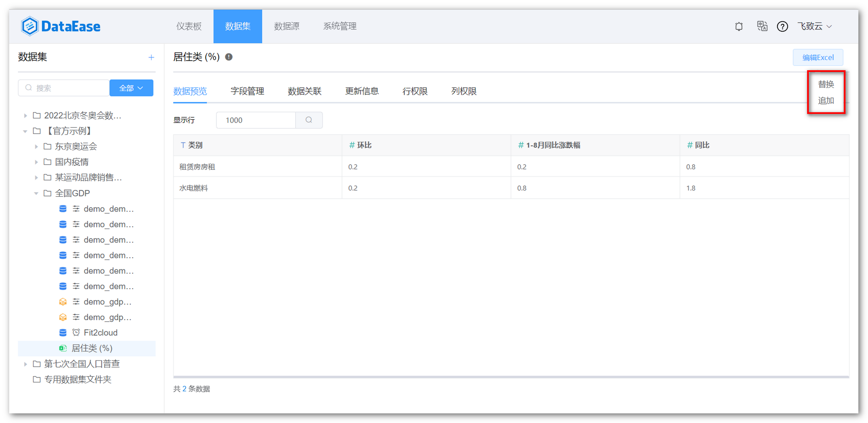The width and height of the screenshot is (868, 423).
Task: Open the 数据源 menu item
Action: (x=287, y=26)
